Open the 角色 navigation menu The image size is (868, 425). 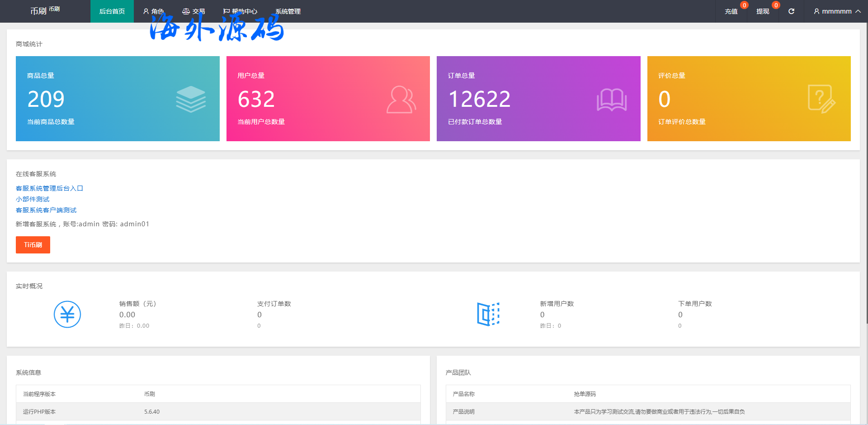click(154, 11)
